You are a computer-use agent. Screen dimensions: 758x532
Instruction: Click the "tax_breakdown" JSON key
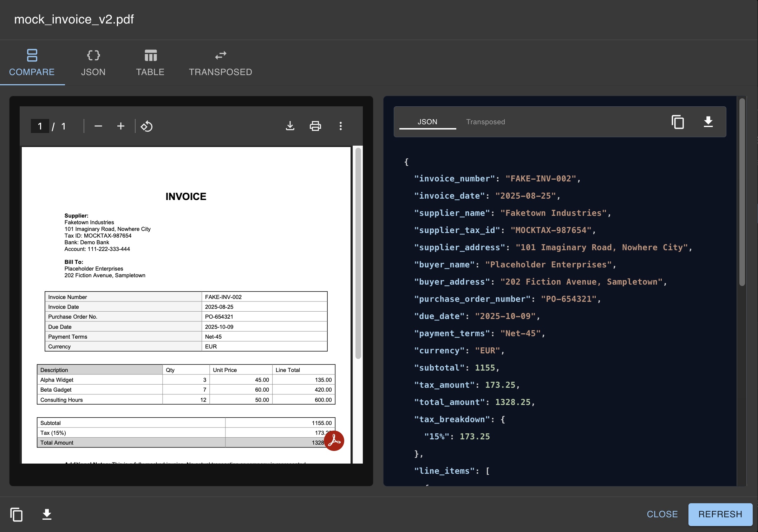coord(452,419)
